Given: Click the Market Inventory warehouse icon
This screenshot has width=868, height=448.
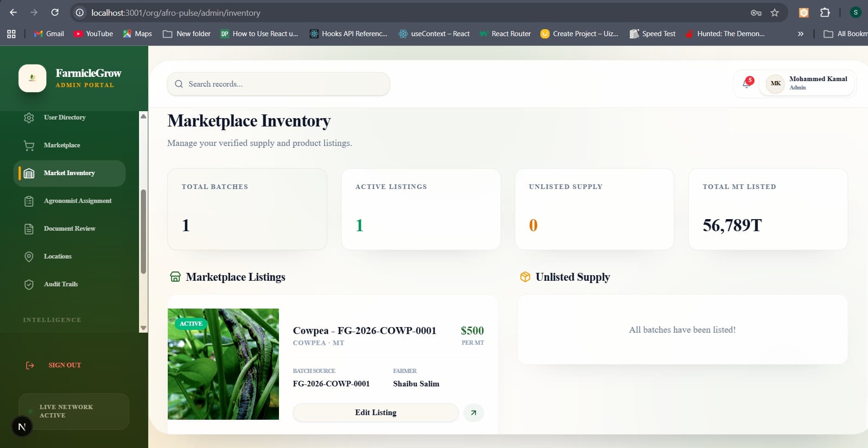Looking at the screenshot, I should pyautogui.click(x=29, y=173).
